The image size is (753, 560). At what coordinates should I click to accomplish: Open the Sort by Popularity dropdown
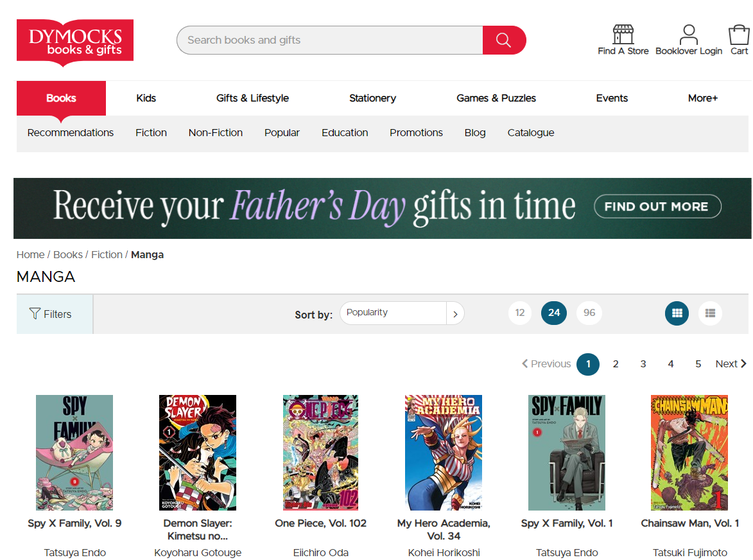point(401,313)
